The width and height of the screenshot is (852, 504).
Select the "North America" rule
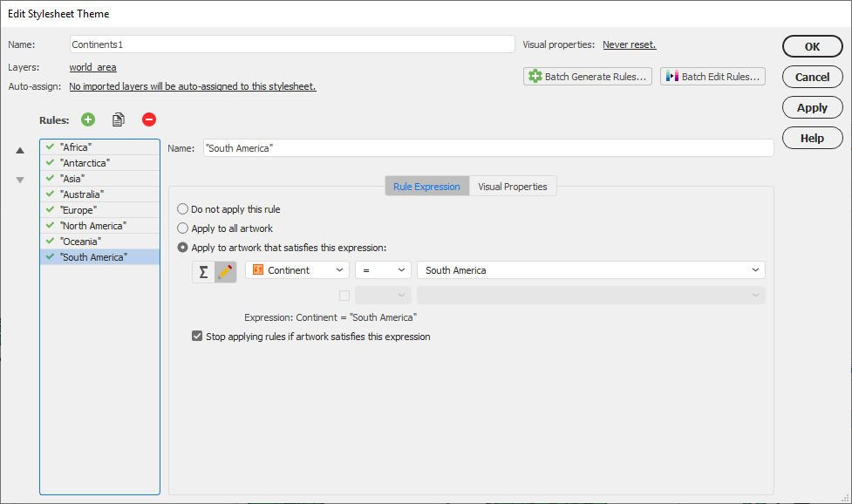[x=100, y=226]
